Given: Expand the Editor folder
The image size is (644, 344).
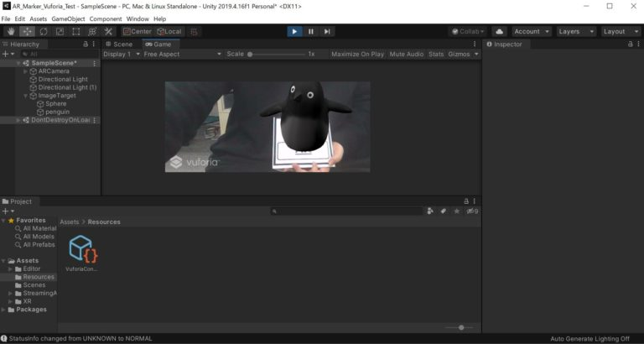Looking at the screenshot, I should 10,268.
